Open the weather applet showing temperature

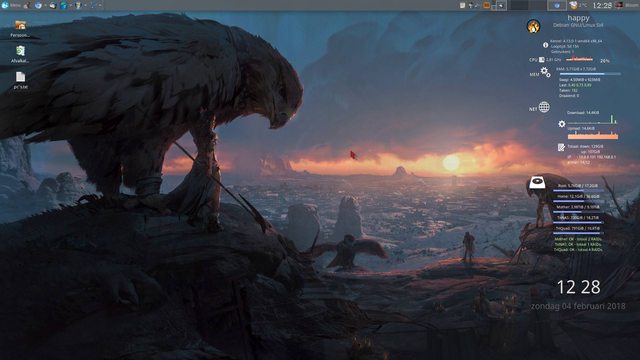click(578, 5)
